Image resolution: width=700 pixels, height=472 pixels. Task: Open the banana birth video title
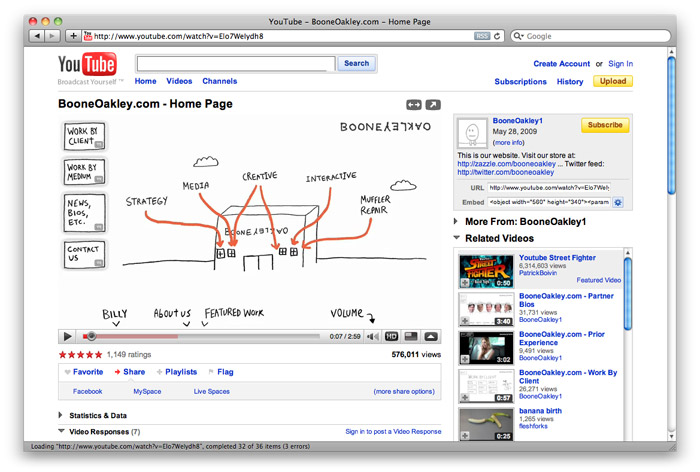pyautogui.click(x=540, y=411)
